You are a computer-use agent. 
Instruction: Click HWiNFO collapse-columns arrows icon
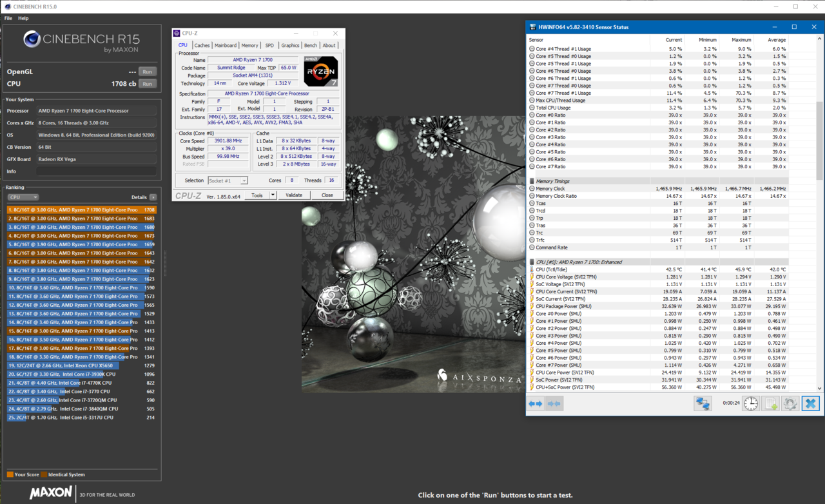(x=554, y=403)
